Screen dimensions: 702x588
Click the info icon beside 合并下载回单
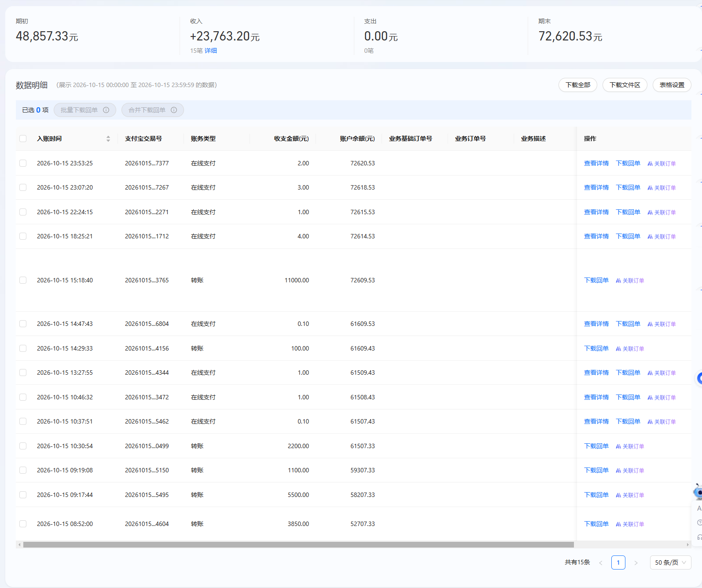pos(174,110)
